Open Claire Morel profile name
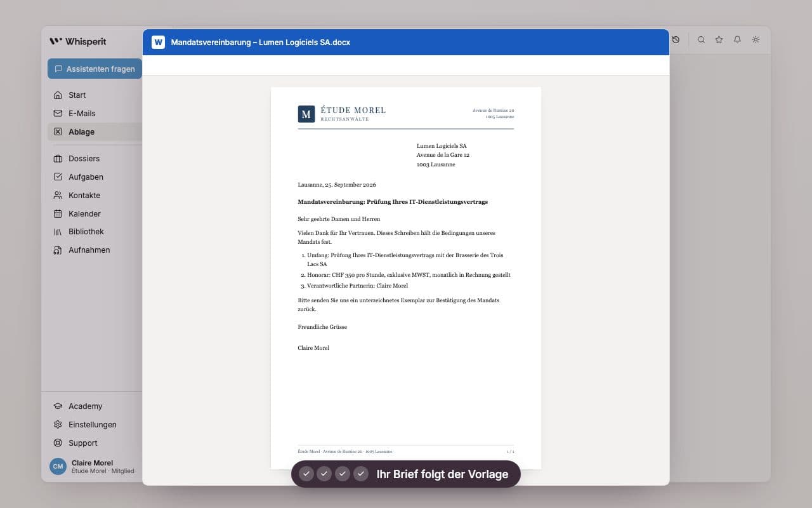Viewport: 812px width, 508px height. coord(92,463)
